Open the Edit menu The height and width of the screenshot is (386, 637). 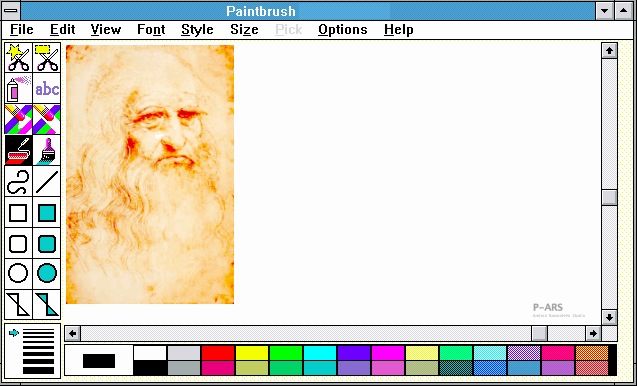coord(63,30)
